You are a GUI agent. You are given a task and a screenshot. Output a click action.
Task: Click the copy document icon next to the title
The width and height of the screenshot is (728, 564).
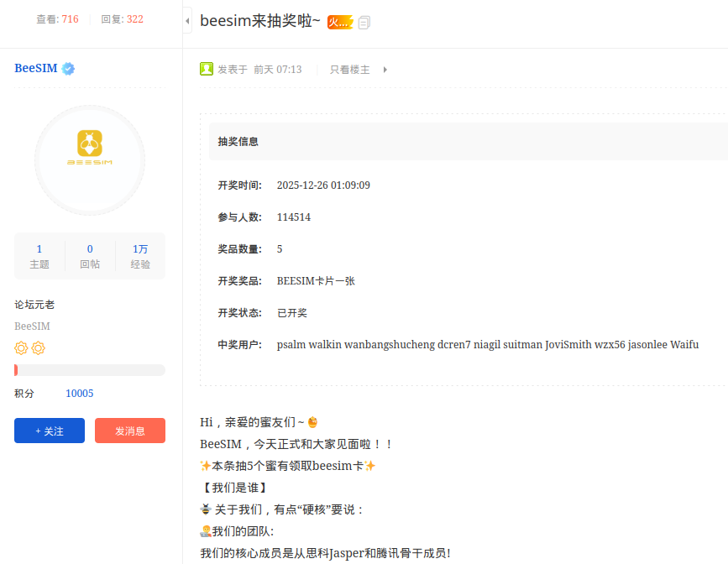(x=363, y=22)
